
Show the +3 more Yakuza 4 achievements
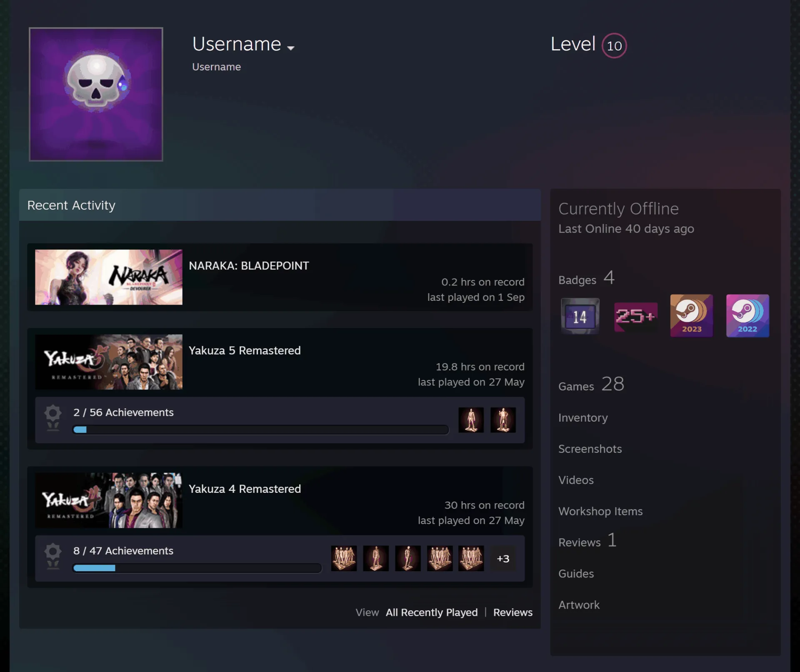click(503, 558)
